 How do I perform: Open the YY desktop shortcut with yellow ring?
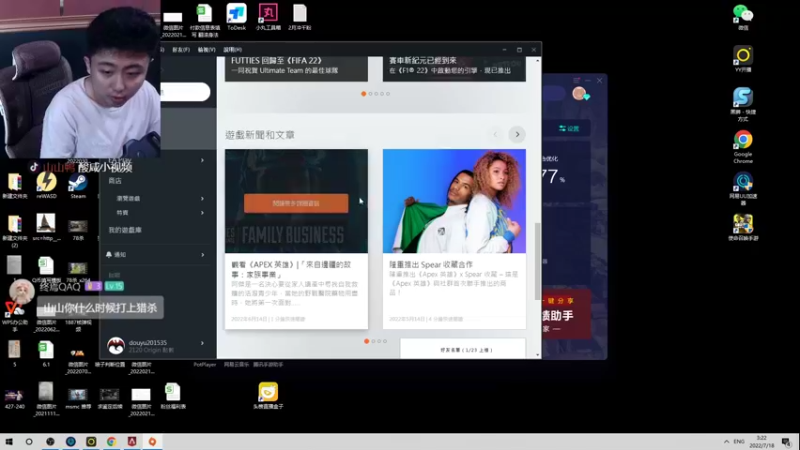743,58
